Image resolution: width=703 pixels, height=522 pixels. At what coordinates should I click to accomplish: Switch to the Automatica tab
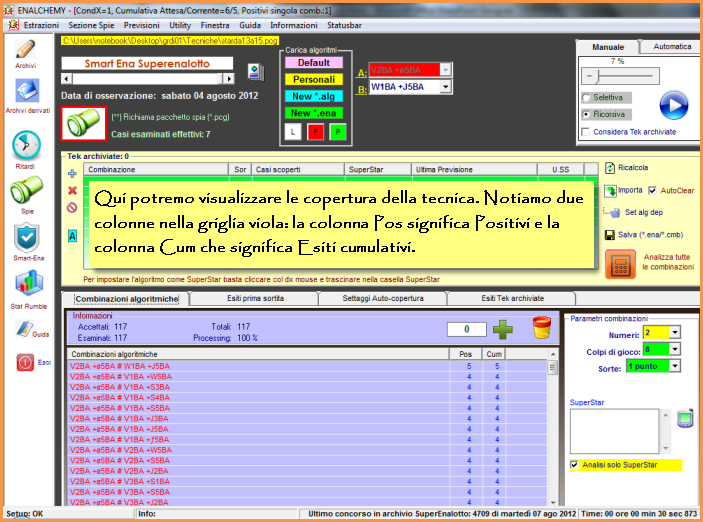672,46
